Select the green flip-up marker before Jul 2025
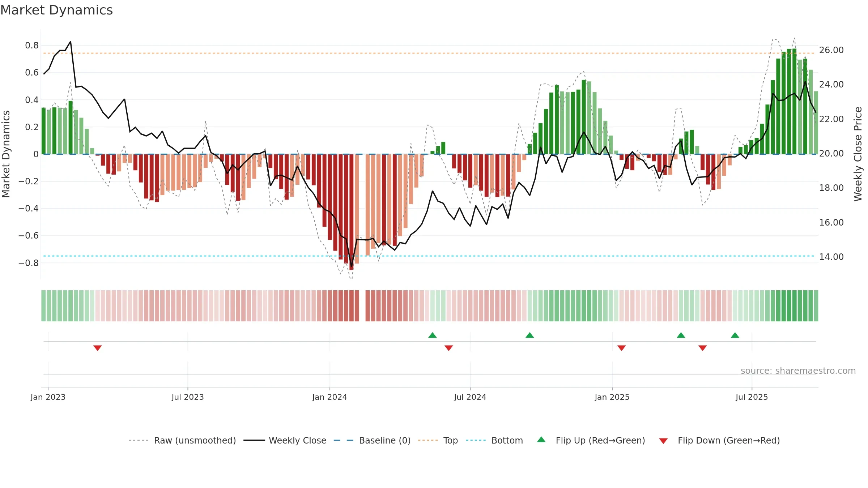This screenshot has width=868, height=488. [x=735, y=335]
